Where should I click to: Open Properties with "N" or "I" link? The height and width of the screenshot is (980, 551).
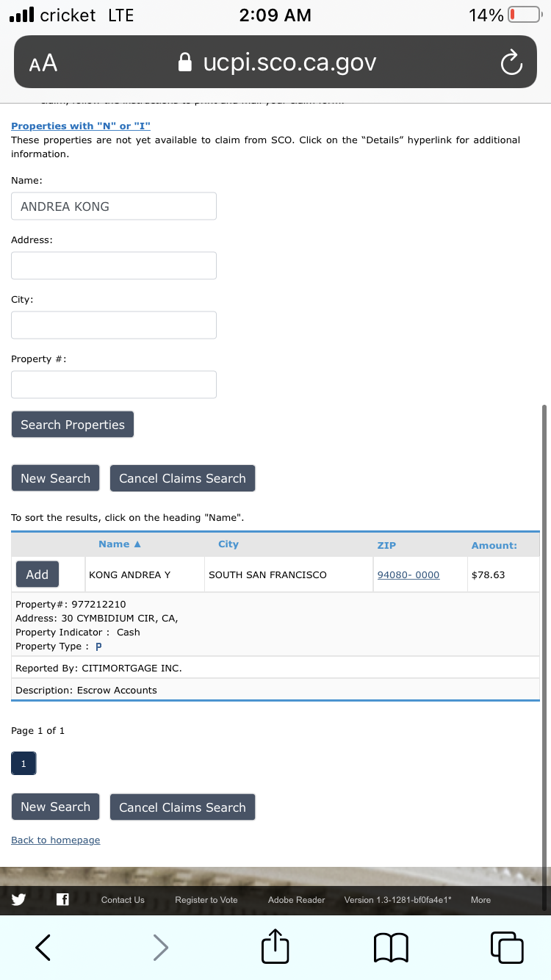(81, 126)
